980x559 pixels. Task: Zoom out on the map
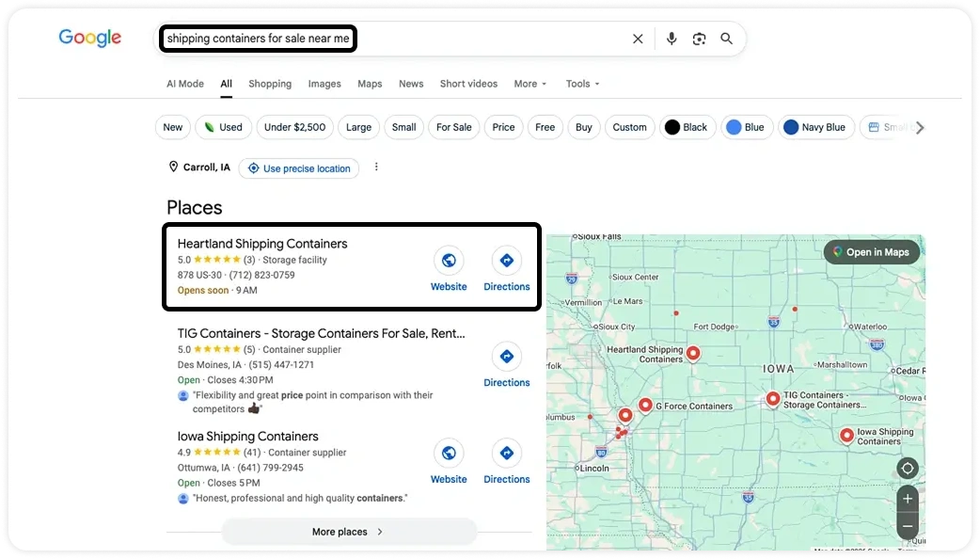coord(908,526)
